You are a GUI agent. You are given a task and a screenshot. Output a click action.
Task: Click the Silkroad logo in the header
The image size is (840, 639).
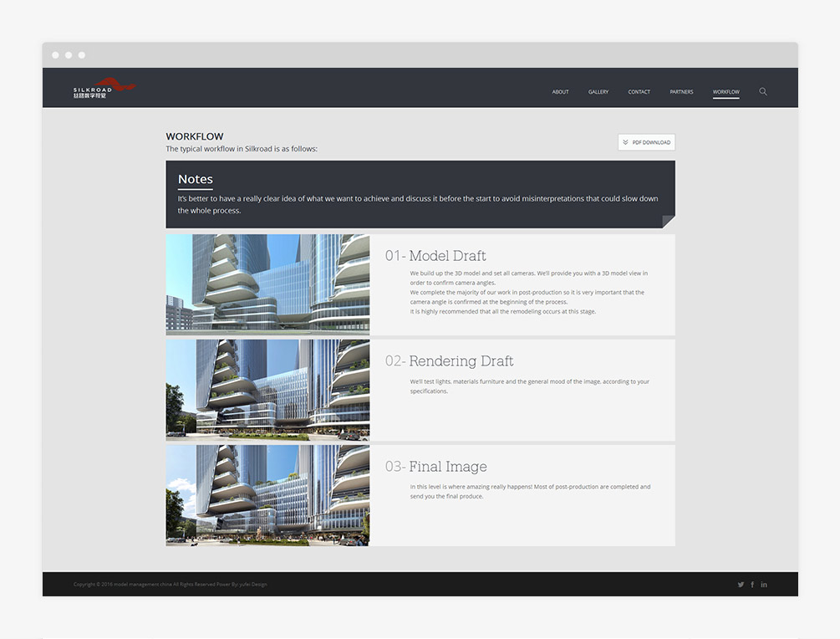pyautogui.click(x=103, y=89)
